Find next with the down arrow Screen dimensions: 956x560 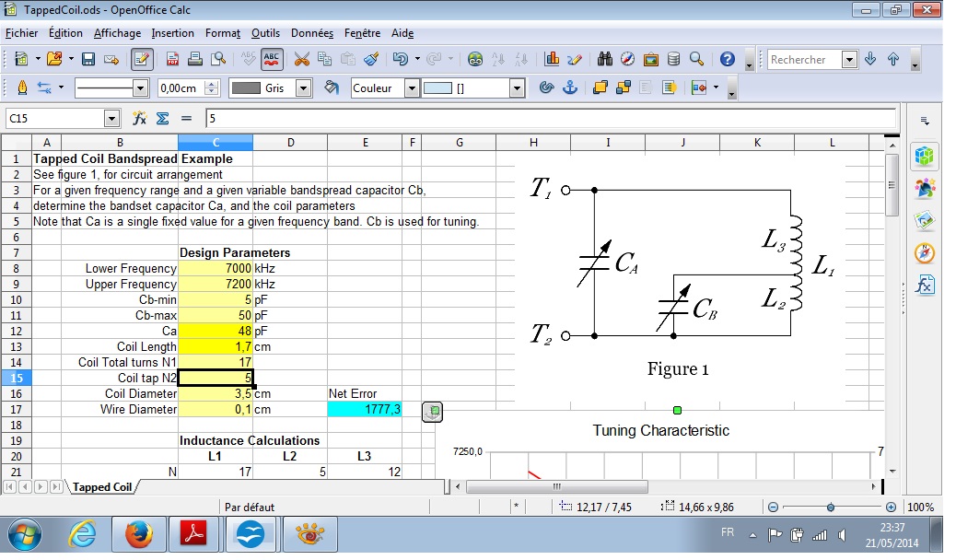tap(870, 59)
